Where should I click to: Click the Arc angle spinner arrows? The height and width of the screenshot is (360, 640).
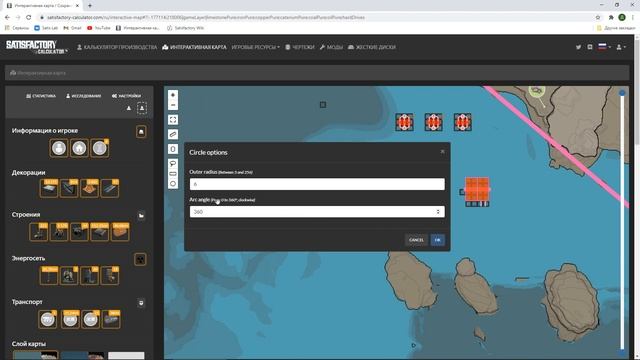point(438,211)
